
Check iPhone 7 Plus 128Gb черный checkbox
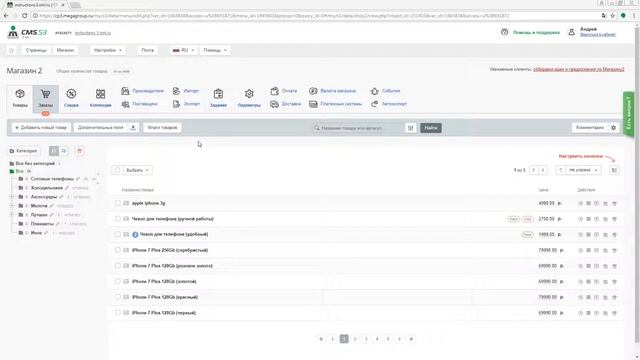tap(118, 313)
